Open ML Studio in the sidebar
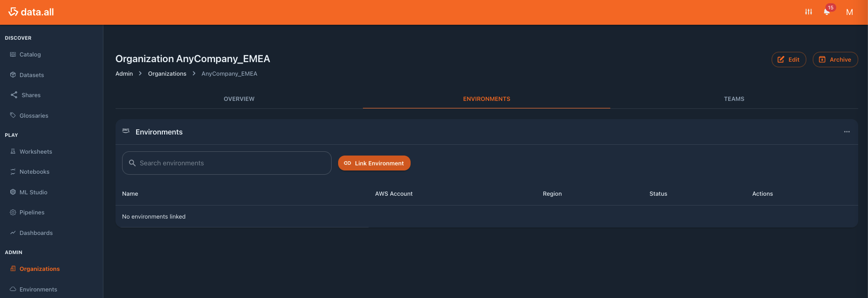Viewport: 868px width, 298px height. (33, 192)
